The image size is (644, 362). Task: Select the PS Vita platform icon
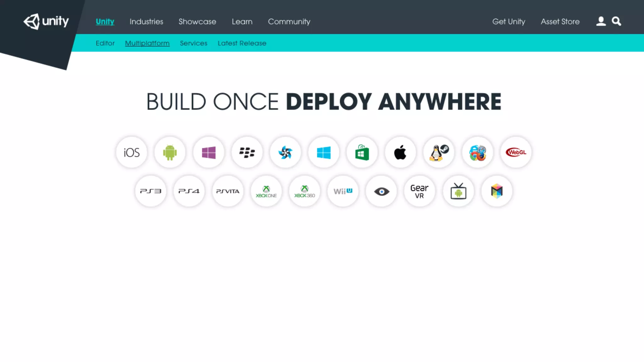228,191
